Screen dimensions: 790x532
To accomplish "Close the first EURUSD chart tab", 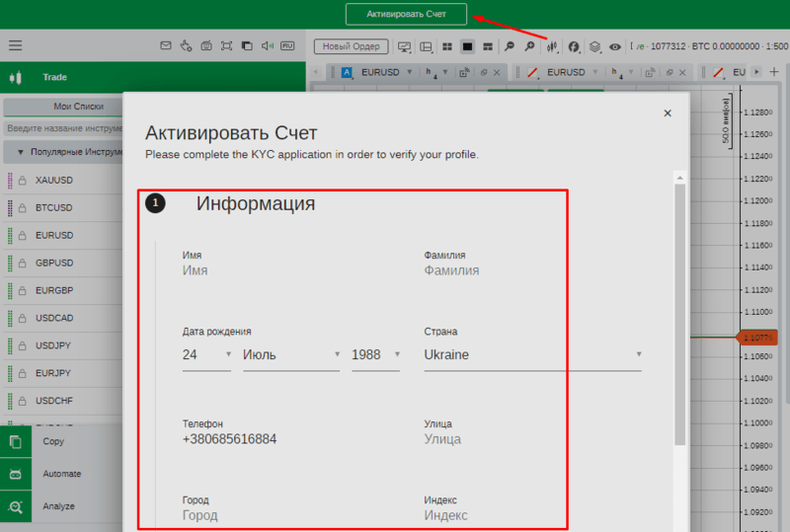I will tap(497, 73).
